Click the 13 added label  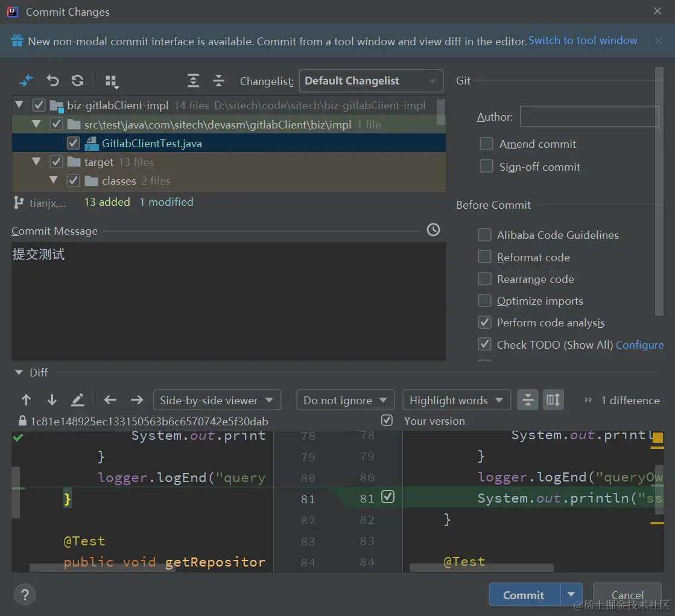[x=107, y=202]
